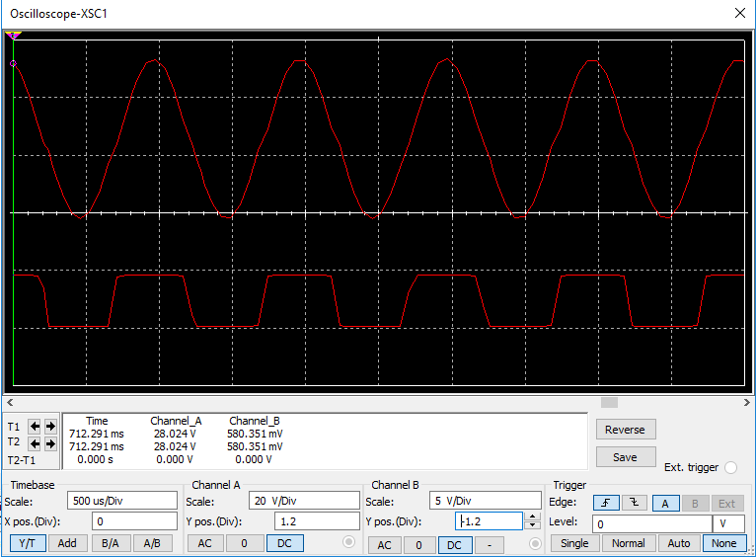Set Channel B coupling to AC
This screenshot has width=756, height=557.
[385, 544]
